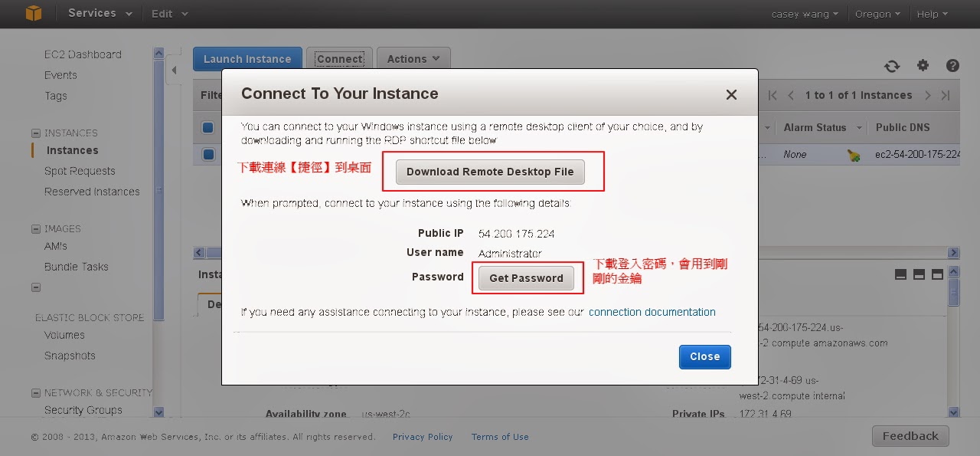Click Download Remote Desktop File button
Viewport: 980px width, 456px height.
pos(490,172)
